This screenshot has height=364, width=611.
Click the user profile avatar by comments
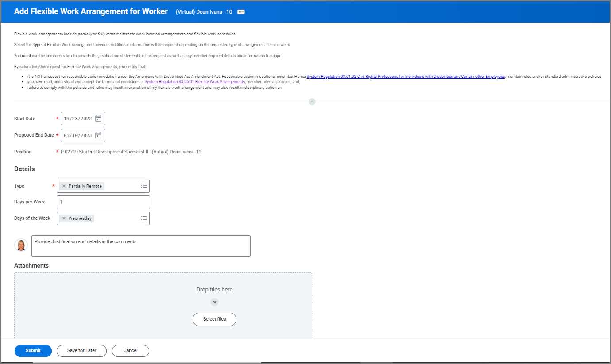coord(21,245)
